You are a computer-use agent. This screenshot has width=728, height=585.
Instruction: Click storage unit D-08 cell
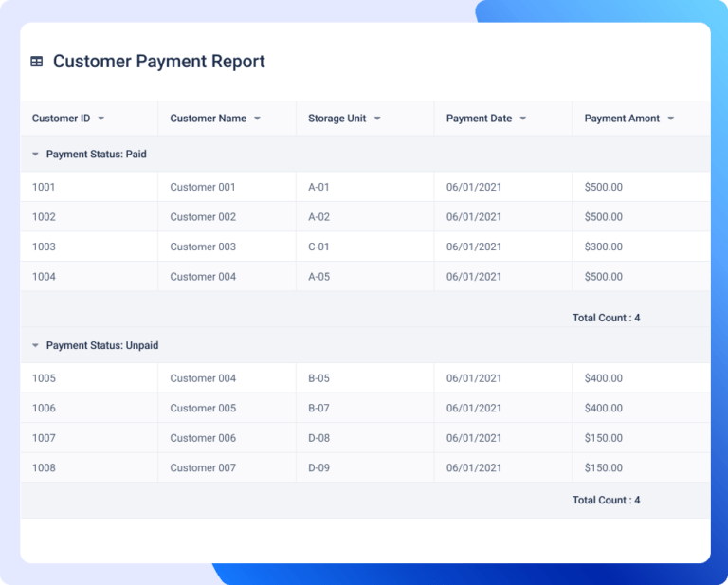click(365, 438)
